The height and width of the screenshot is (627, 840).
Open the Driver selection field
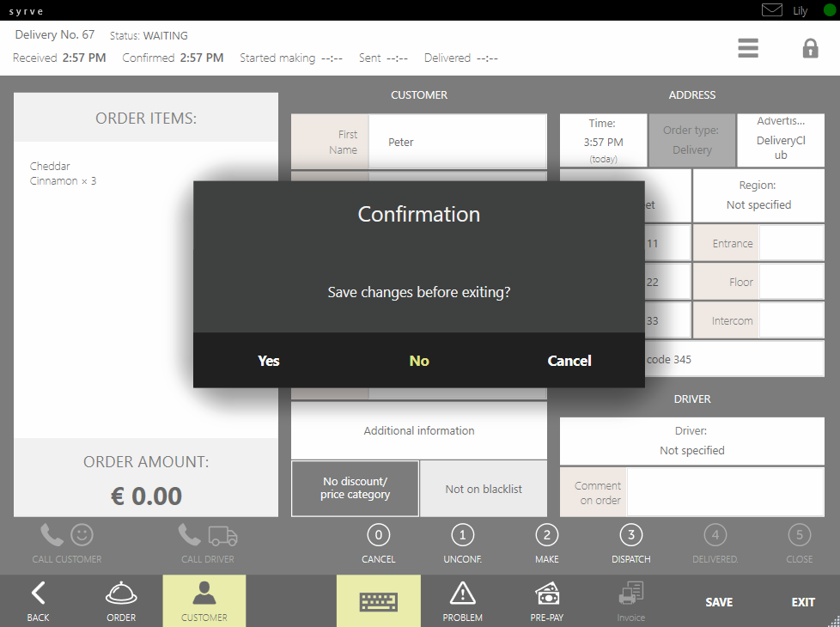coord(691,441)
